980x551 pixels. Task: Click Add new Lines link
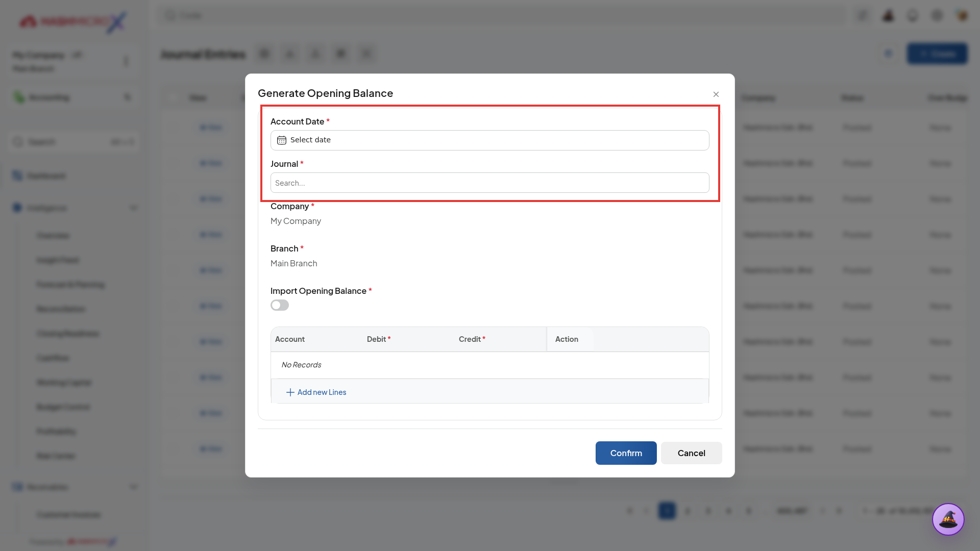pos(322,392)
